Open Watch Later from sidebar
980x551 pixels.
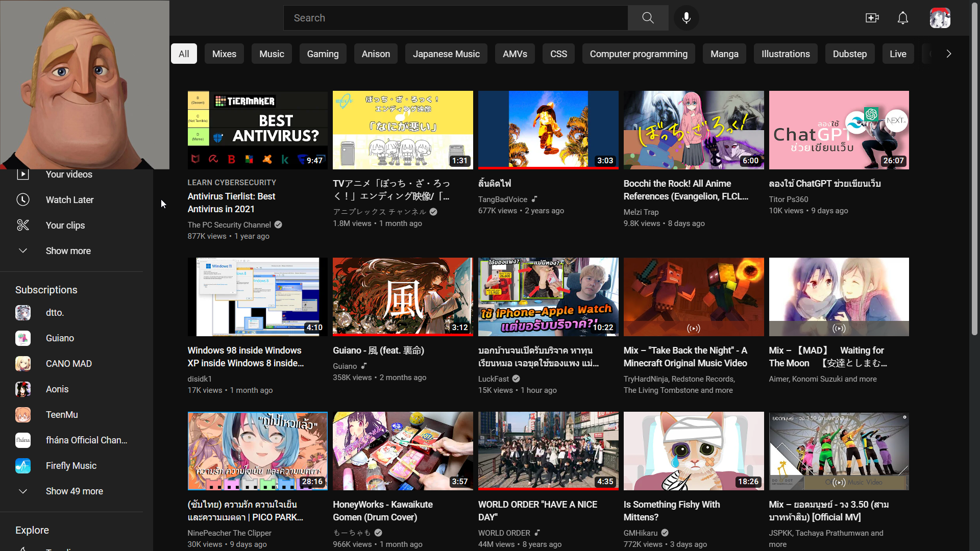[x=69, y=199]
